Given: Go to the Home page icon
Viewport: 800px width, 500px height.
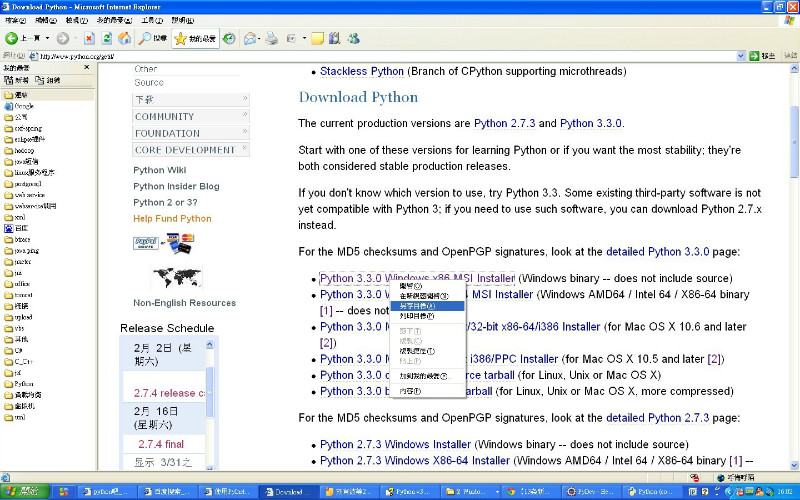Looking at the screenshot, I should pyautogui.click(x=124, y=38).
